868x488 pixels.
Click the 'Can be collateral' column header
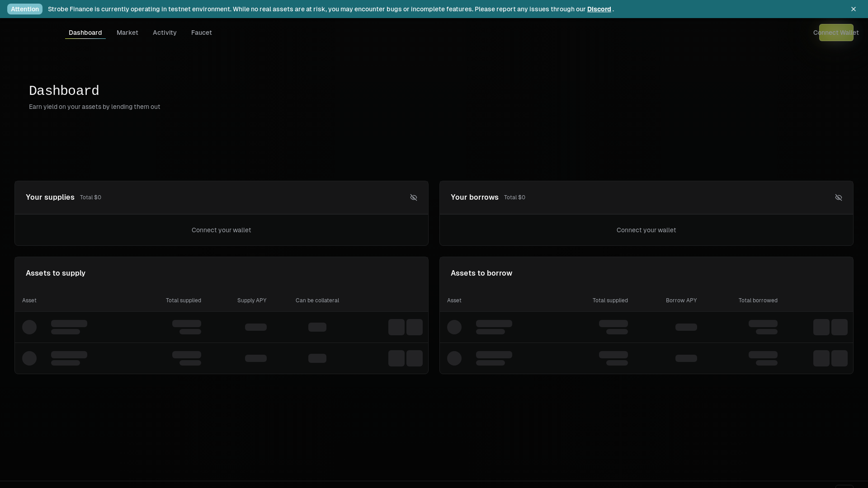[x=317, y=300]
